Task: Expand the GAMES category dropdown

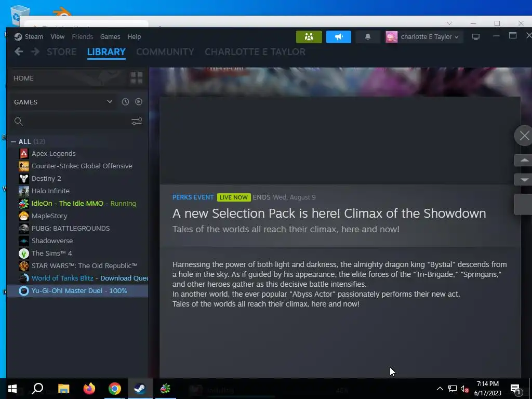Action: tap(110, 102)
